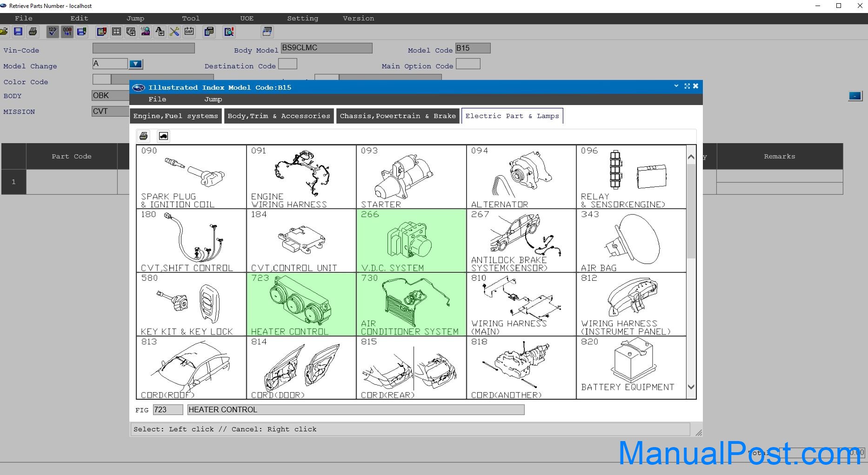Toggle the 123 checkmark toolbar icon
This screenshot has width=868, height=475.
pyautogui.click(x=53, y=32)
